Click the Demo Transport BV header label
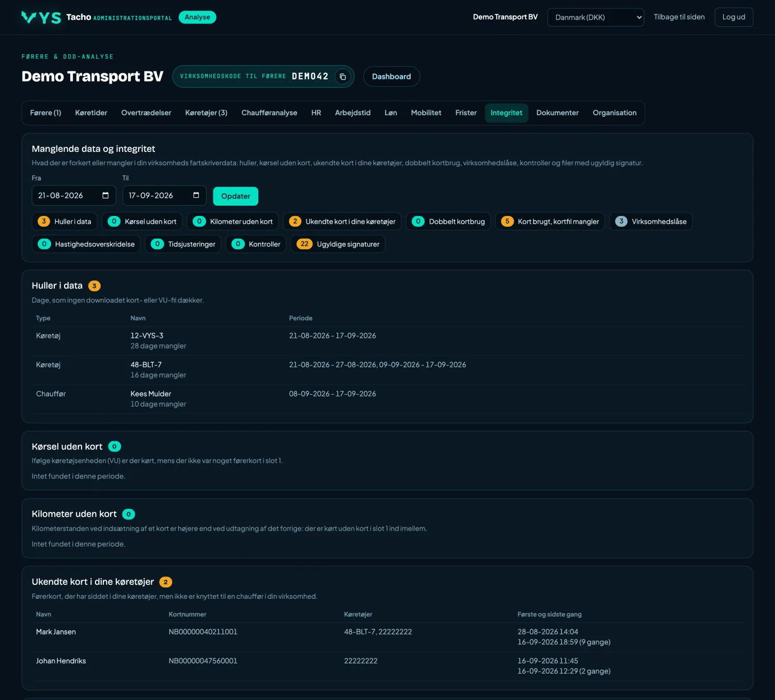 coord(505,17)
